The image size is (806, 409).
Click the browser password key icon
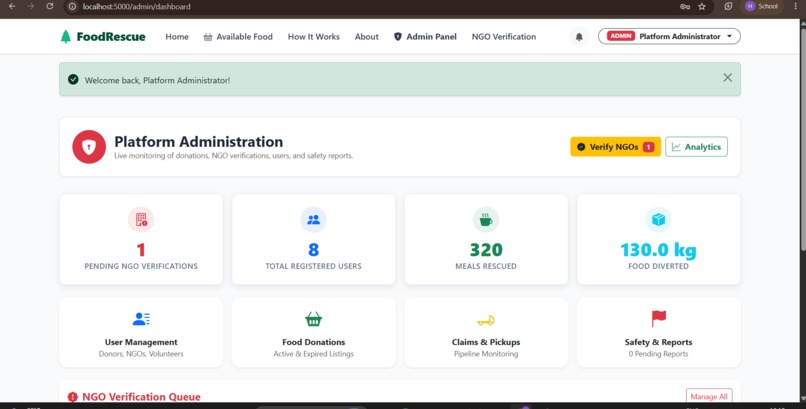tap(685, 7)
